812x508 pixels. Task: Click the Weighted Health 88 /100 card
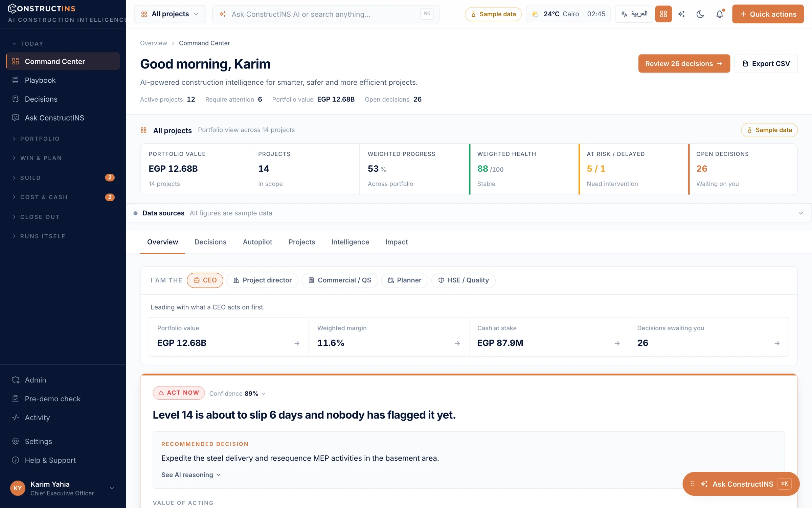(524, 169)
